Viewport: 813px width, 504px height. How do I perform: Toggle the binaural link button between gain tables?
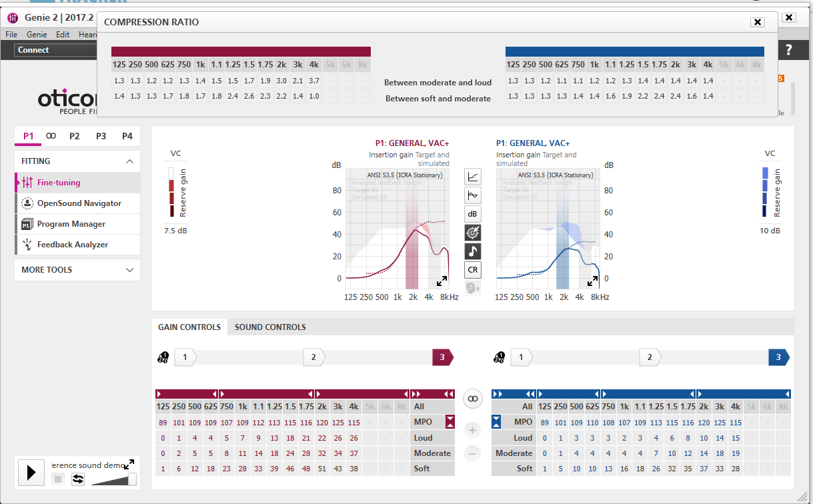point(473,399)
